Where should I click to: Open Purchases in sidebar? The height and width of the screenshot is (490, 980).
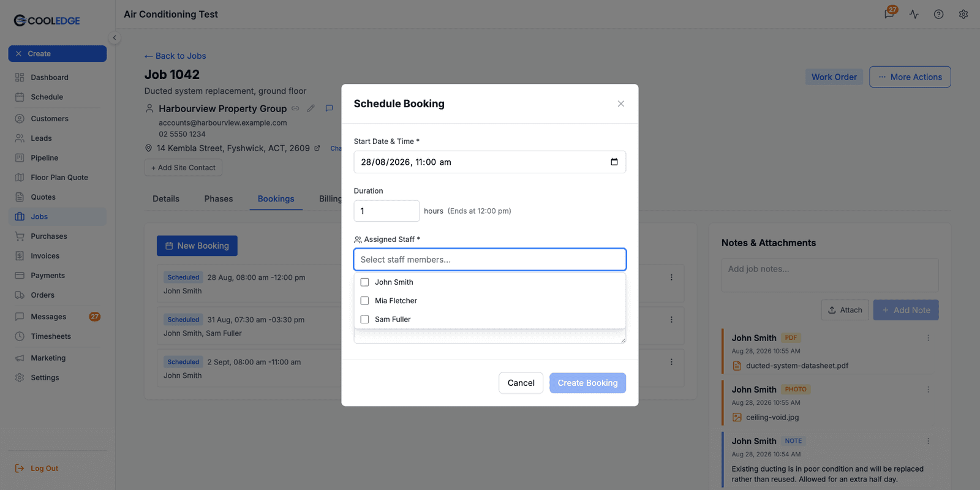click(x=58, y=236)
